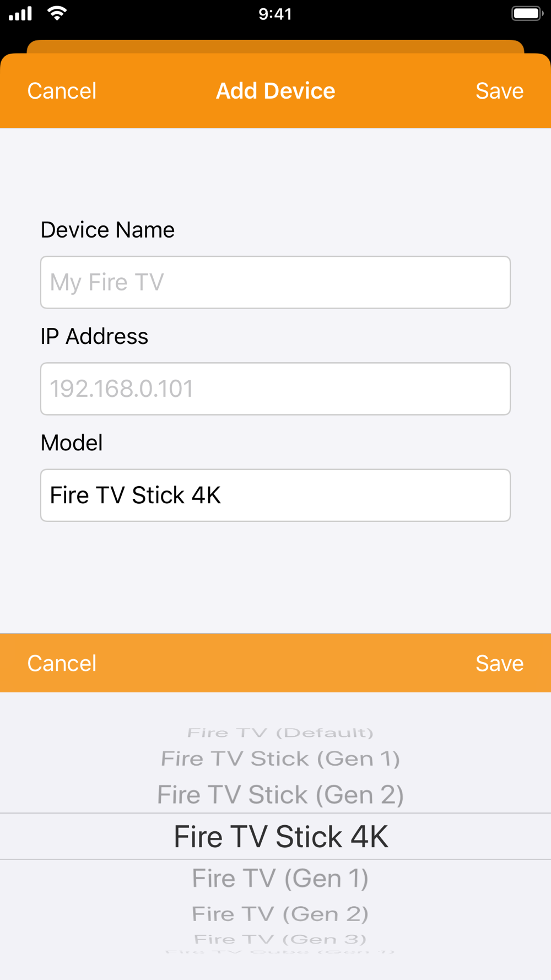Select Fire TV (Default) in picker
This screenshot has width=551, height=980.
click(x=280, y=733)
